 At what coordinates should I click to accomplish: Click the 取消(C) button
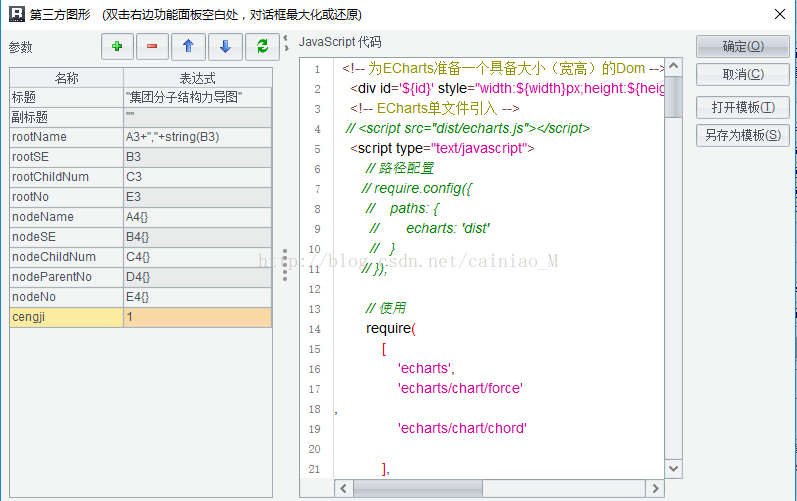743,75
